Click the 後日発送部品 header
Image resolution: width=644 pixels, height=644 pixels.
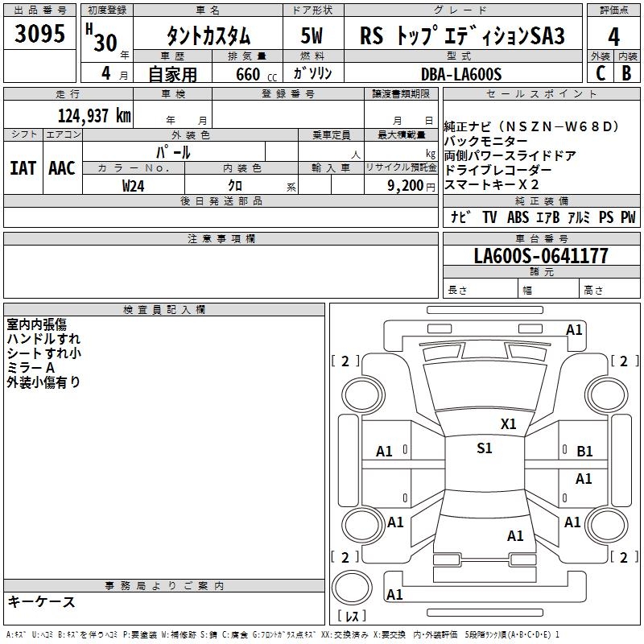221,200
